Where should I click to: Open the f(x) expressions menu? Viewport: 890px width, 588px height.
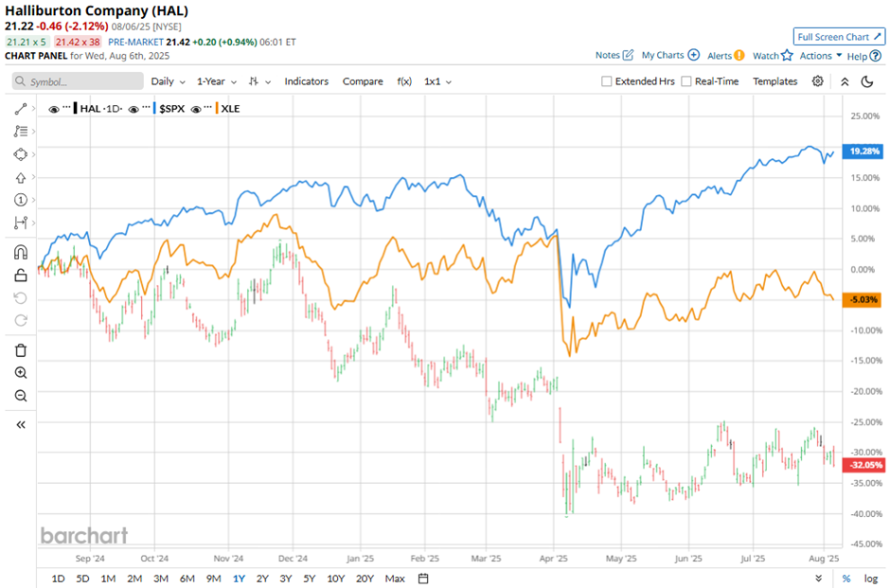(404, 81)
